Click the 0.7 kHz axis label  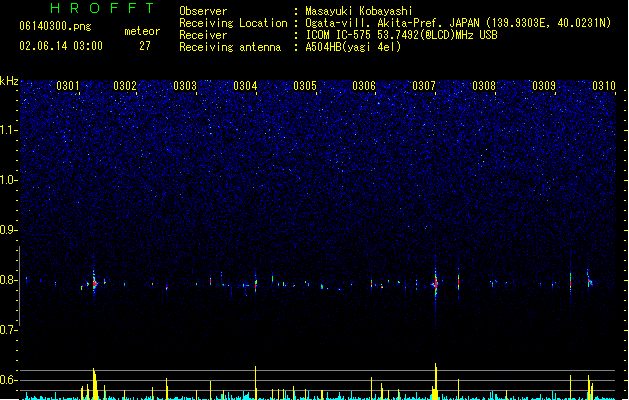click(8, 330)
